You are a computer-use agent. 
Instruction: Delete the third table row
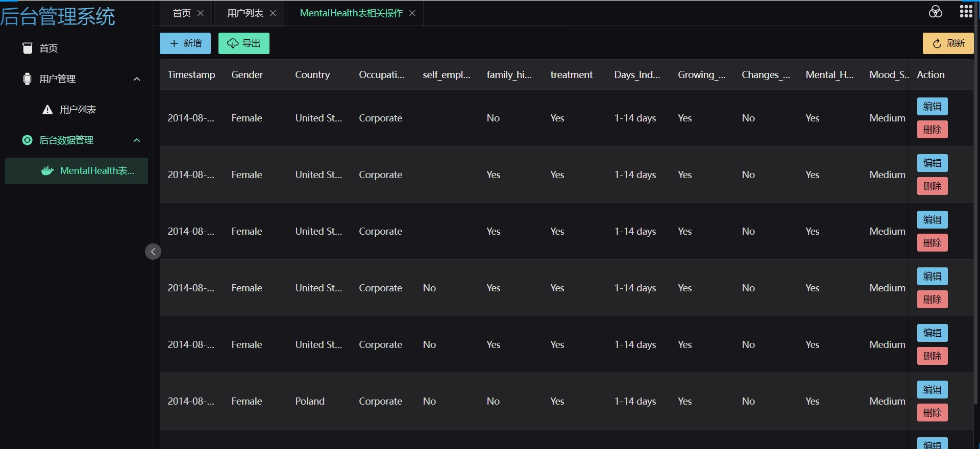[933, 243]
